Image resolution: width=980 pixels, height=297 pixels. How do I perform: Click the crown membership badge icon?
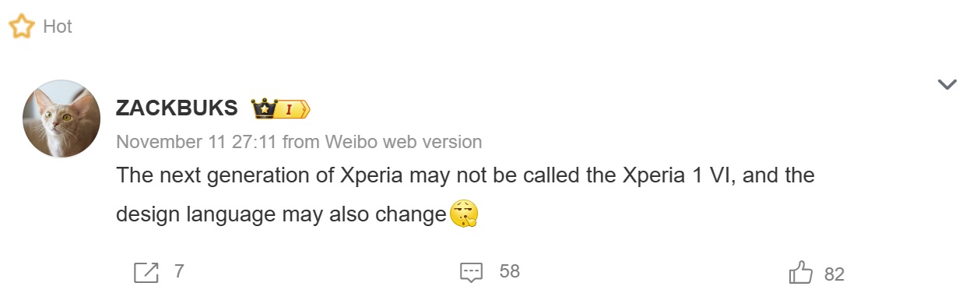[265, 109]
